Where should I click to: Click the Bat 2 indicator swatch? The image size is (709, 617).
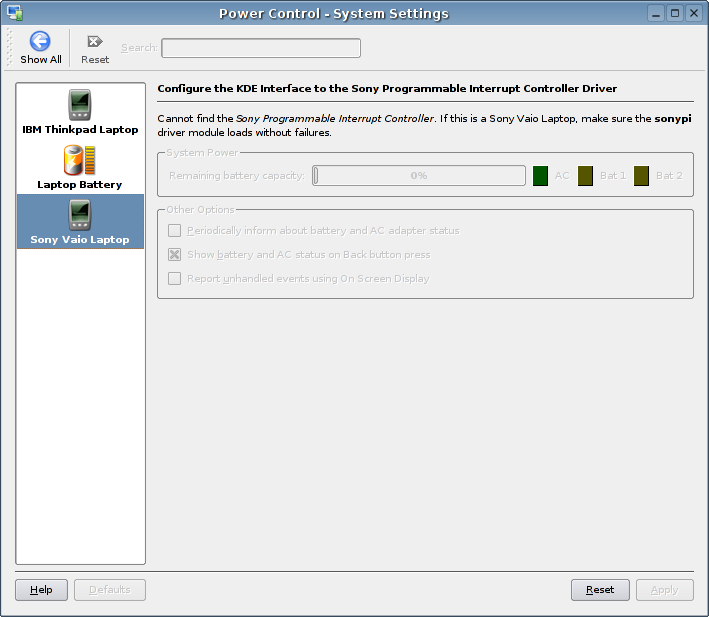coord(641,176)
